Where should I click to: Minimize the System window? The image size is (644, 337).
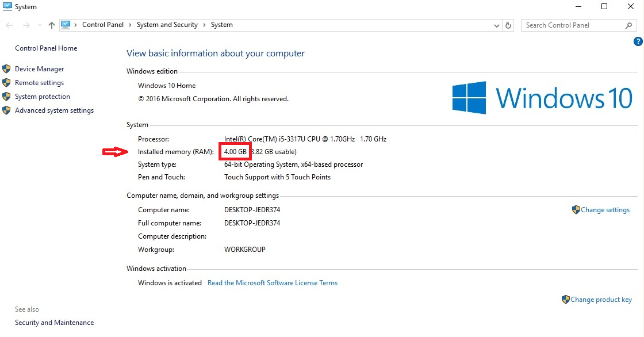(x=578, y=6)
